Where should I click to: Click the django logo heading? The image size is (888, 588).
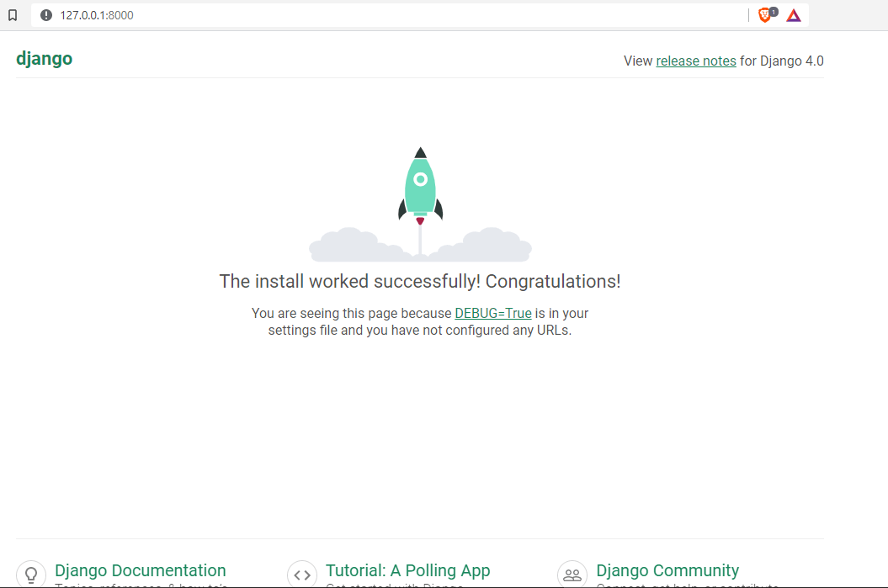(x=44, y=59)
